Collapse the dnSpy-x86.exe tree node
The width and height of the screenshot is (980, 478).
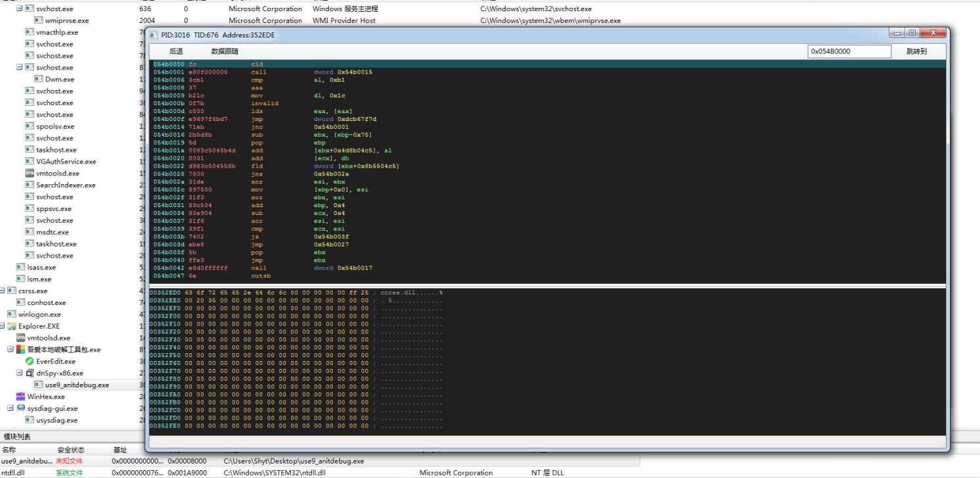pyautogui.click(x=20, y=373)
